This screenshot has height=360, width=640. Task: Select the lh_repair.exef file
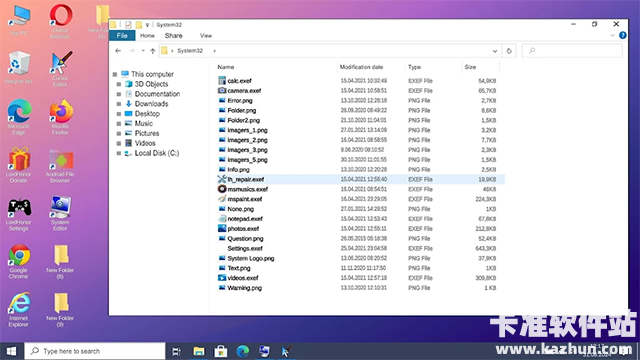pyautogui.click(x=361, y=179)
